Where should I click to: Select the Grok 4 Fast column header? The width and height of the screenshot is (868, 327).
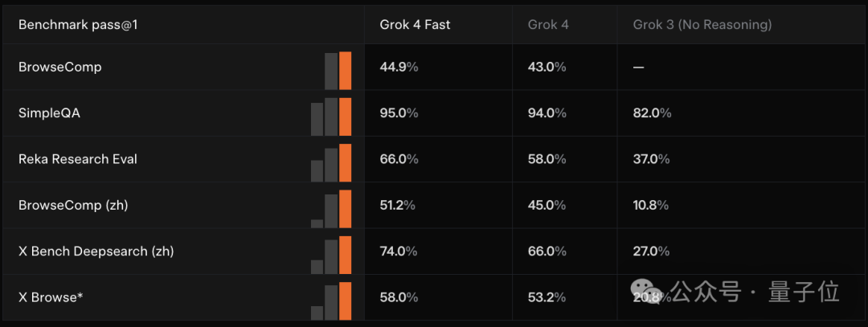[x=415, y=25]
